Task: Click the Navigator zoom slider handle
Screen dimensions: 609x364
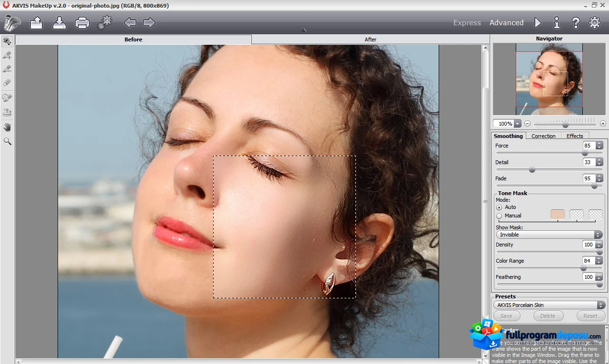Action: click(x=565, y=125)
